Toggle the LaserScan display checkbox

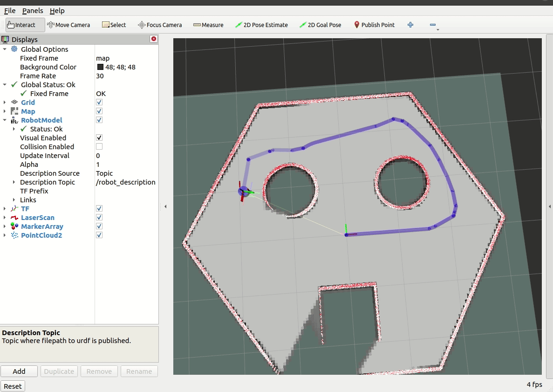tap(99, 218)
